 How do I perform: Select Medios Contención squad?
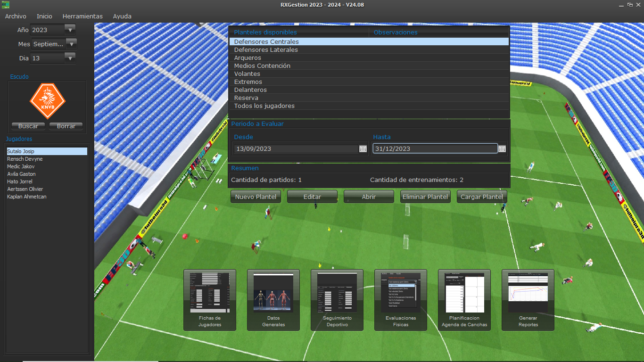coord(369,66)
